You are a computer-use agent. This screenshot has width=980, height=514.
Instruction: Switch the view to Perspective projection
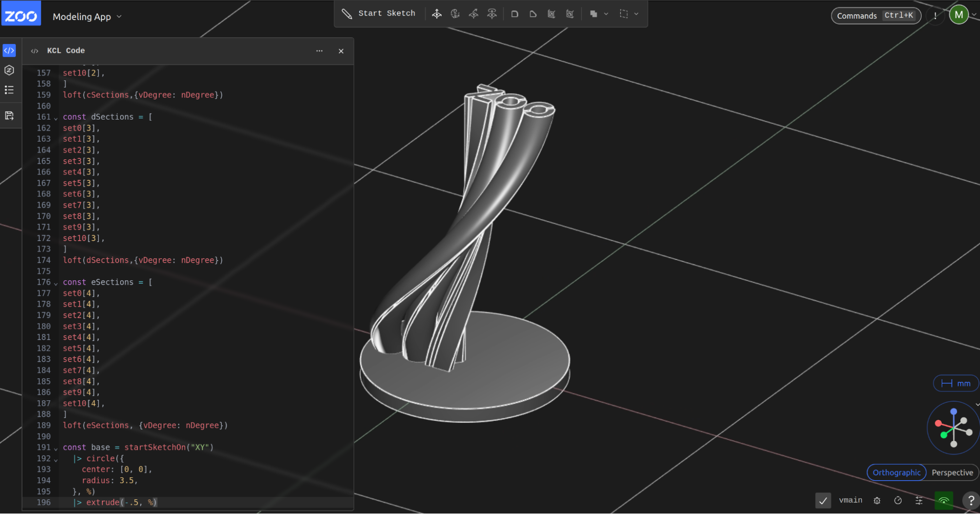tap(952, 472)
